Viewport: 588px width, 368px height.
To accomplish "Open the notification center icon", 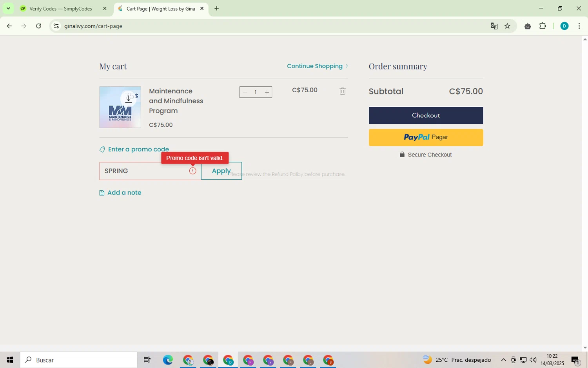I will coord(575,360).
